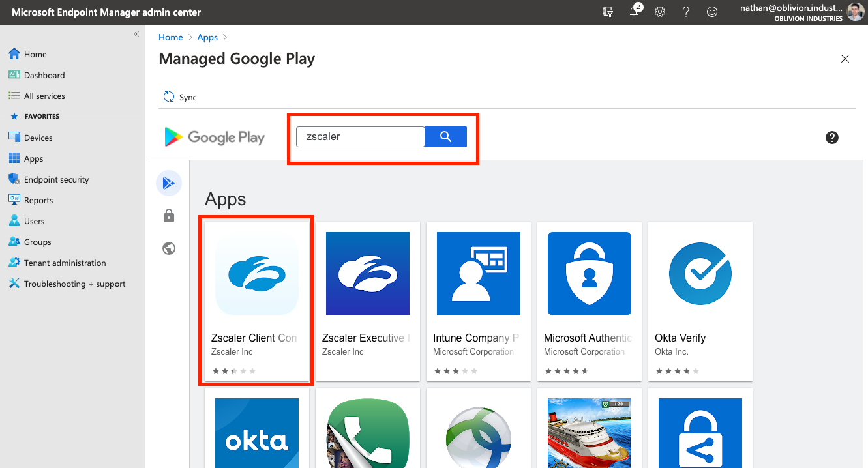Click the Google Play store sidebar icon
Viewport: 868px width, 468px height.
169,183
